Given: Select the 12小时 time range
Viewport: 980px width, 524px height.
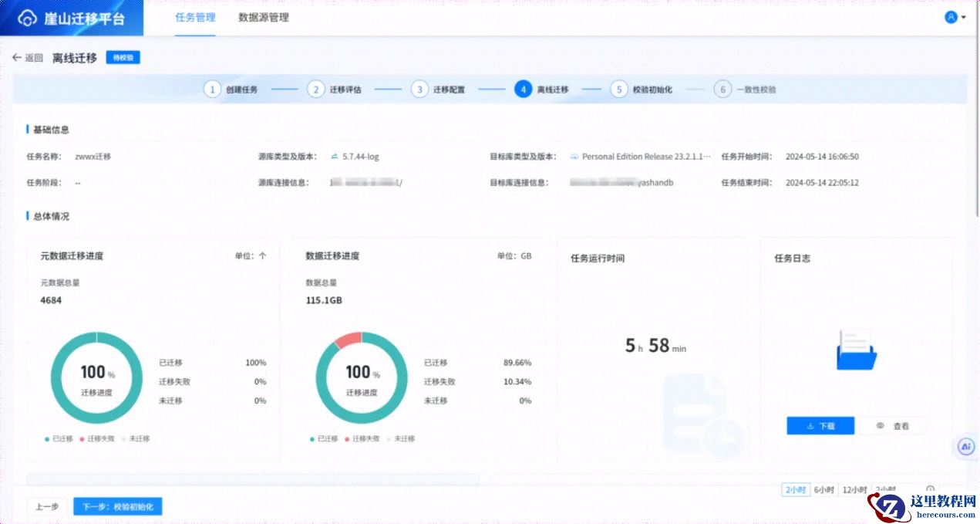Looking at the screenshot, I should click(x=854, y=489).
